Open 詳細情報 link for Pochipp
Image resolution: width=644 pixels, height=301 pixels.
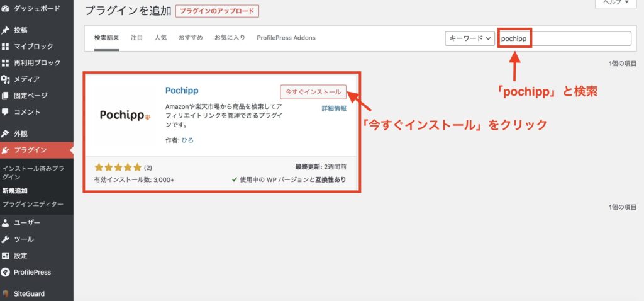(334, 108)
